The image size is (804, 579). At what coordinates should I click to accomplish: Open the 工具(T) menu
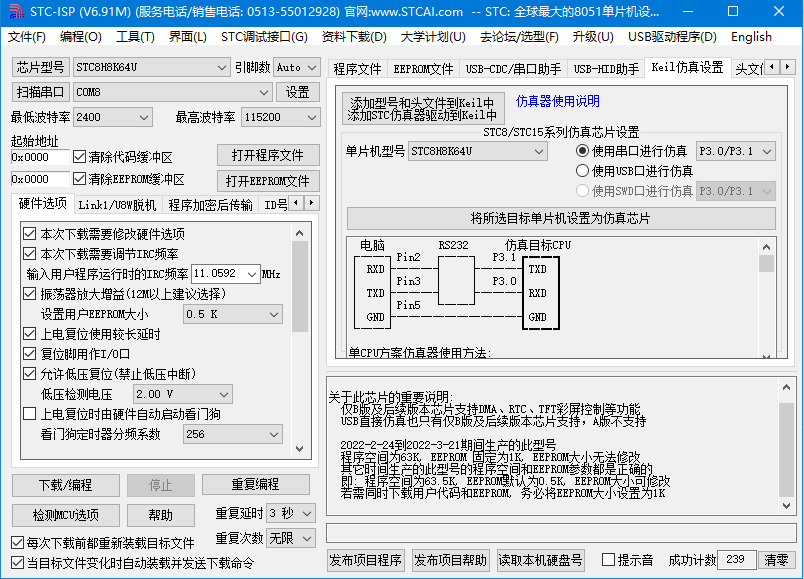tap(135, 37)
